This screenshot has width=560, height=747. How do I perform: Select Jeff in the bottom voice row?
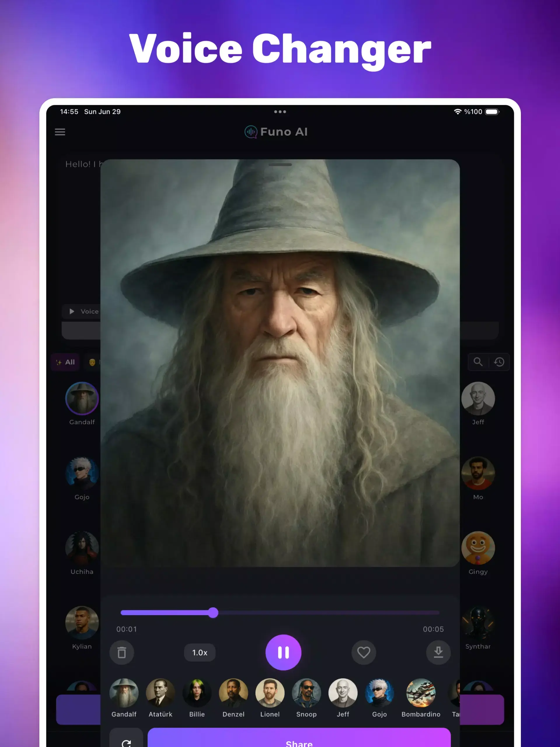click(x=343, y=698)
